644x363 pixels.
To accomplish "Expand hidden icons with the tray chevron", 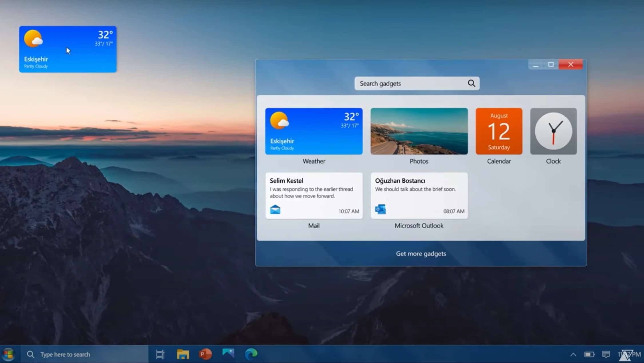I will point(573,354).
